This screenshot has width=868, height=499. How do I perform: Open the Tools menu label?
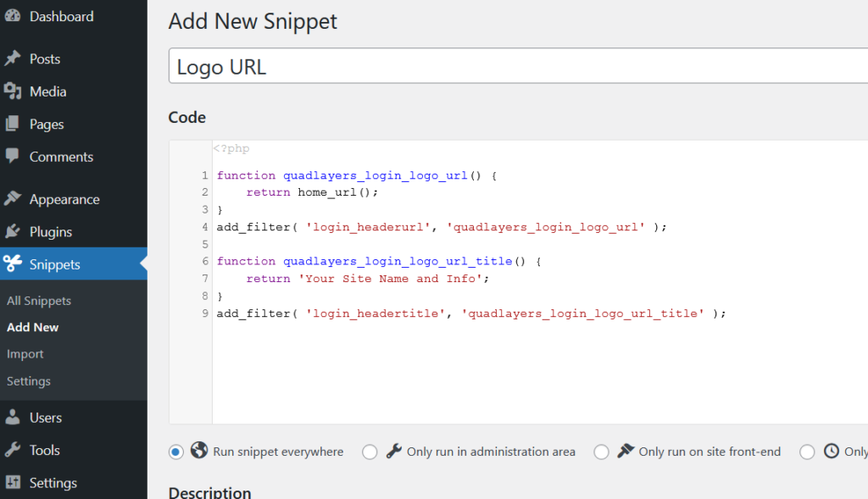44,451
